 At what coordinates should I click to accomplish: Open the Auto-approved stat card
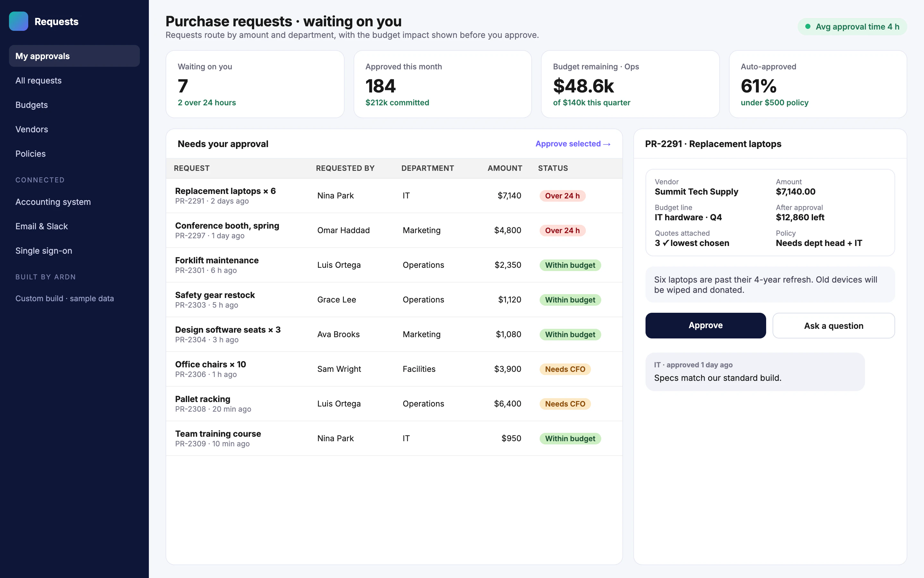pyautogui.click(x=818, y=84)
